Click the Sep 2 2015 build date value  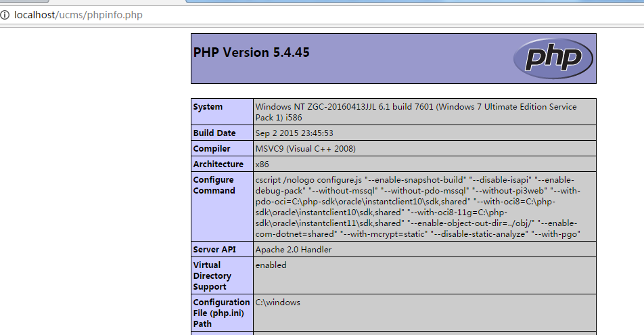coord(294,133)
